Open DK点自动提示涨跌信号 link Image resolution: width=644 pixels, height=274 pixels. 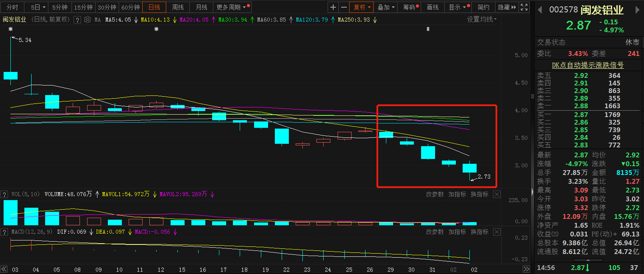point(588,65)
